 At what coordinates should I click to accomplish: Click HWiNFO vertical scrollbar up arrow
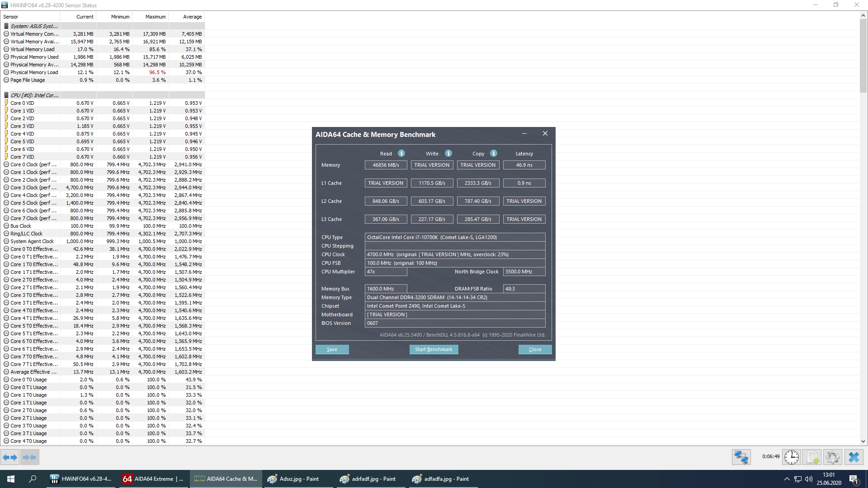click(x=863, y=15)
